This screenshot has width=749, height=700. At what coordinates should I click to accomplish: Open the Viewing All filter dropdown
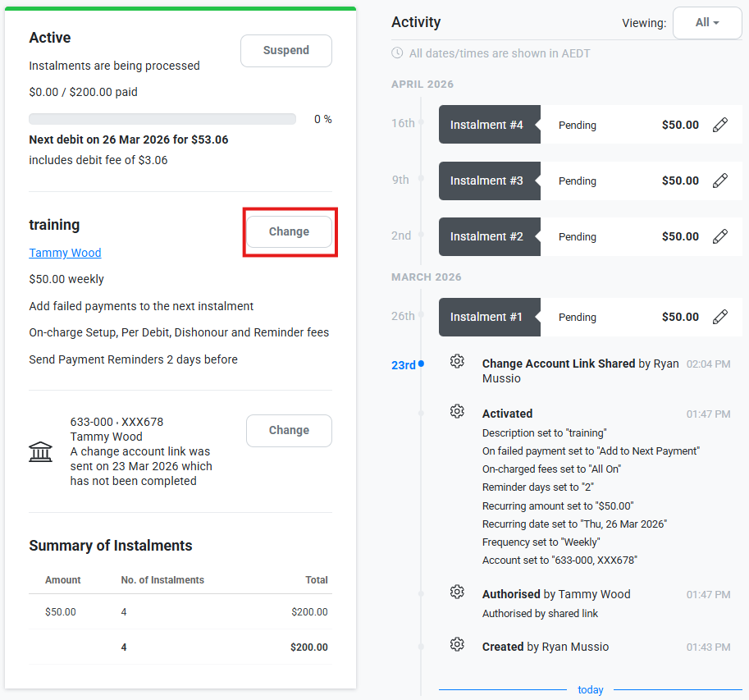706,23
